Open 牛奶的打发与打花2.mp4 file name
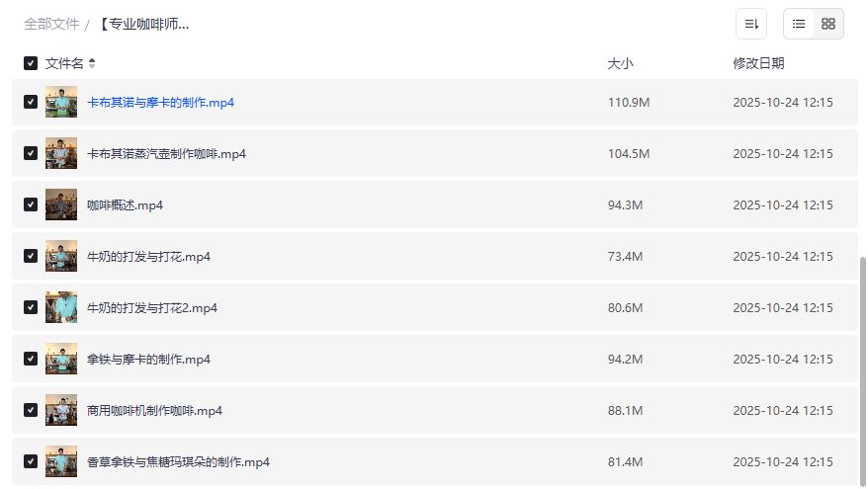The width and height of the screenshot is (868, 489). [x=152, y=308]
